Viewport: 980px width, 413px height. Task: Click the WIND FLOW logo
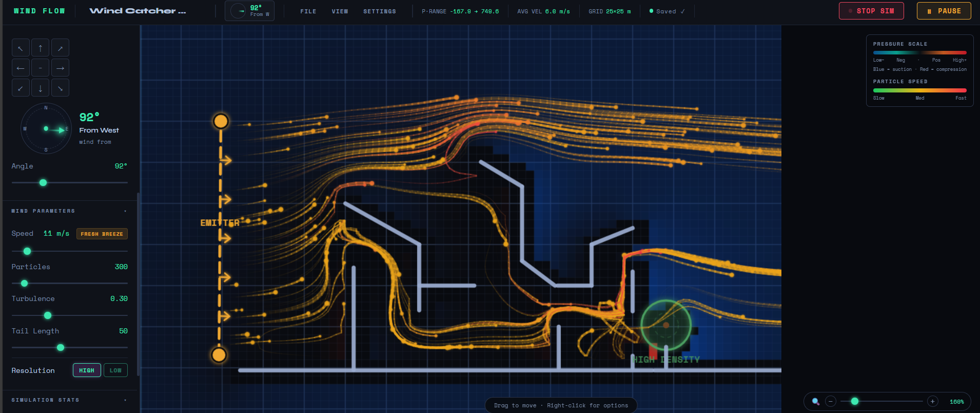pyautogui.click(x=39, y=11)
